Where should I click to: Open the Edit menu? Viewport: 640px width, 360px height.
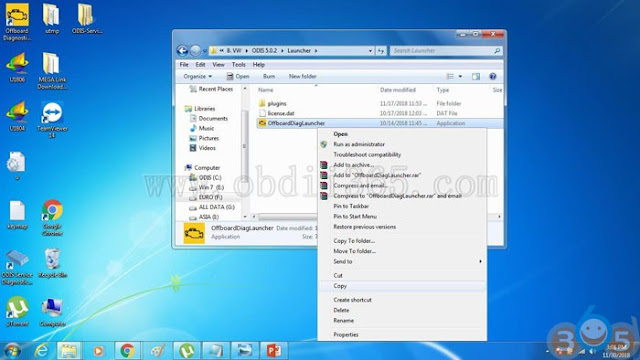click(x=200, y=64)
